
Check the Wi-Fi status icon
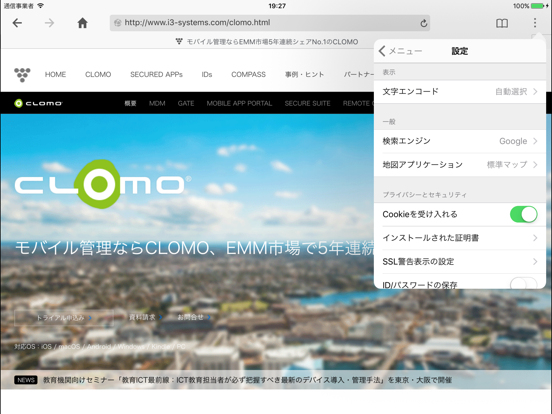click(x=41, y=6)
